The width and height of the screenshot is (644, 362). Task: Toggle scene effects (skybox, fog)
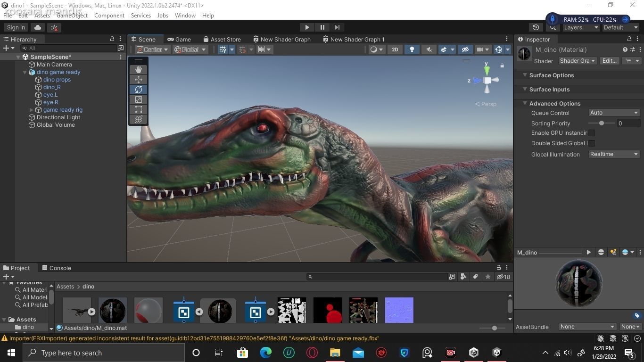tap(444, 49)
